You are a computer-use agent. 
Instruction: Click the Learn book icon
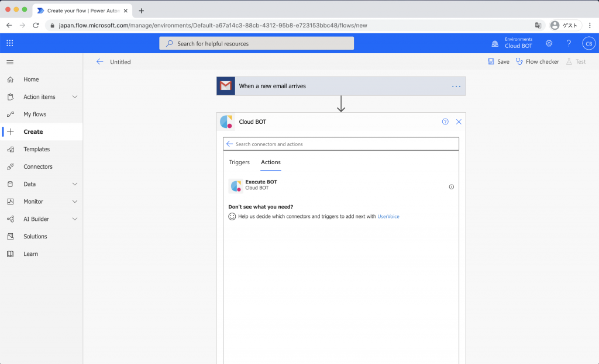11,254
